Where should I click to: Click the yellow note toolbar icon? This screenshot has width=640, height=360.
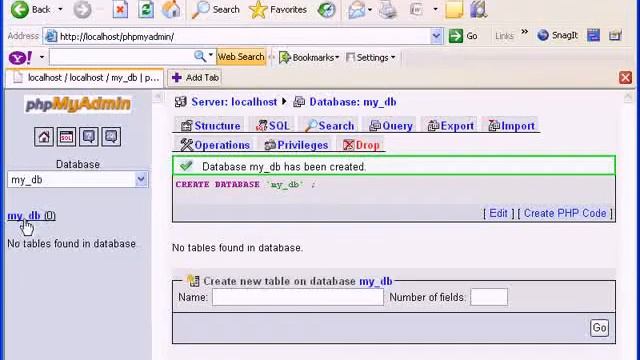click(x=454, y=10)
